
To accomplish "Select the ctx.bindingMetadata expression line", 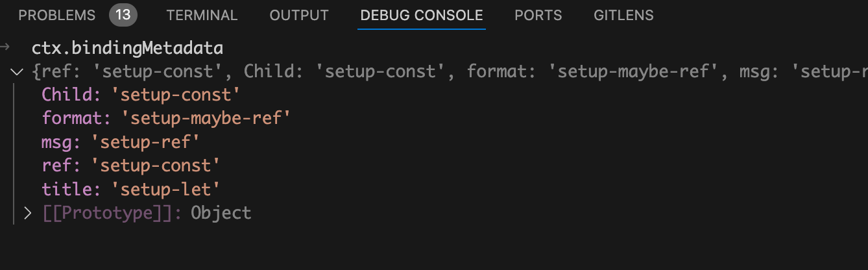I will tap(127, 48).
